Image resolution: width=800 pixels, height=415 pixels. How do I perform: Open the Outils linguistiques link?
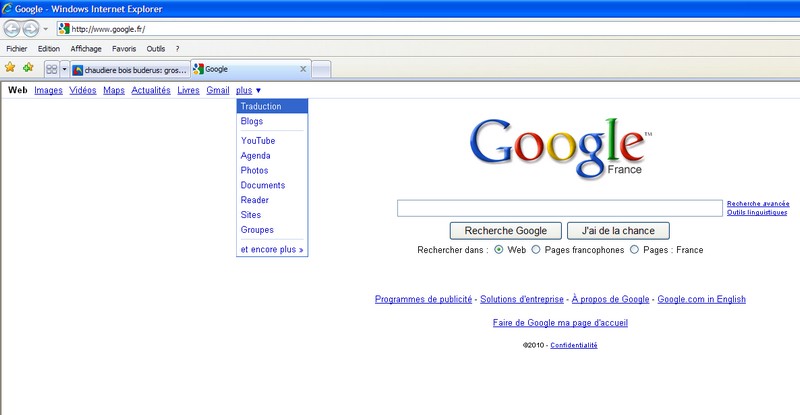[757, 212]
